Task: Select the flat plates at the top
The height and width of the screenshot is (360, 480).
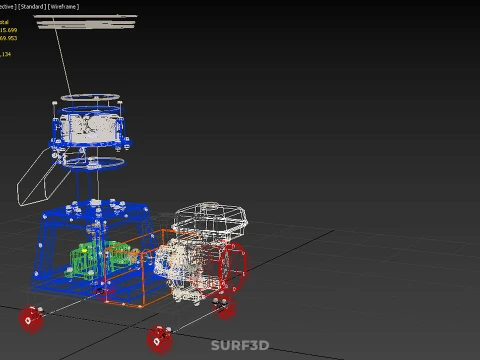Action: click(86, 22)
